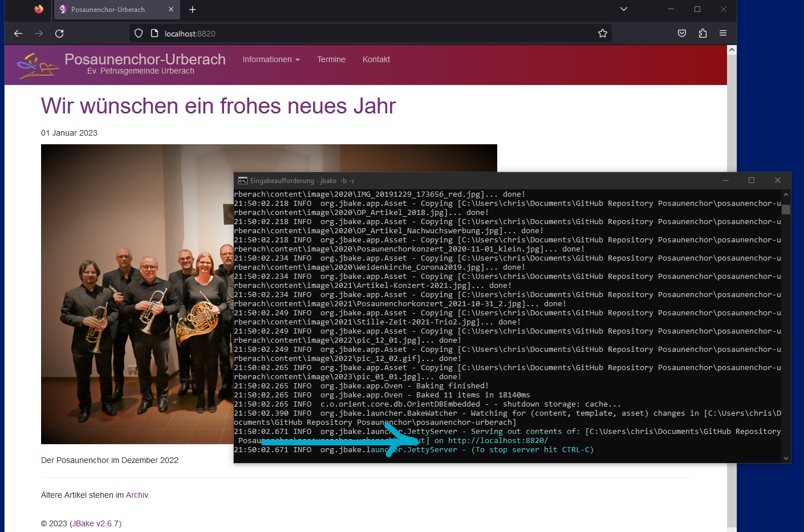Screen dimensions: 804x532
Task: Click the Posaunenchor-Urberach site title link
Action: tap(145, 59)
